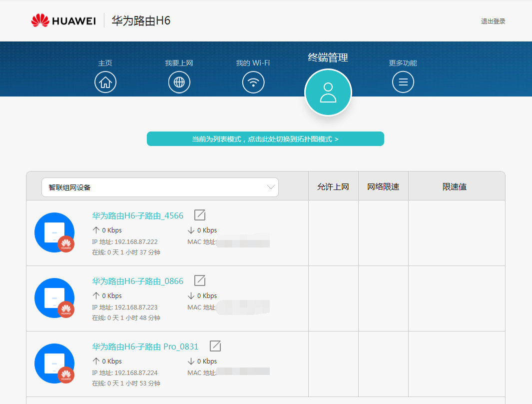Open device 华为路由H6-子路由 Pro_0831 link
Viewport: 532px width, 404px height.
tap(145, 346)
